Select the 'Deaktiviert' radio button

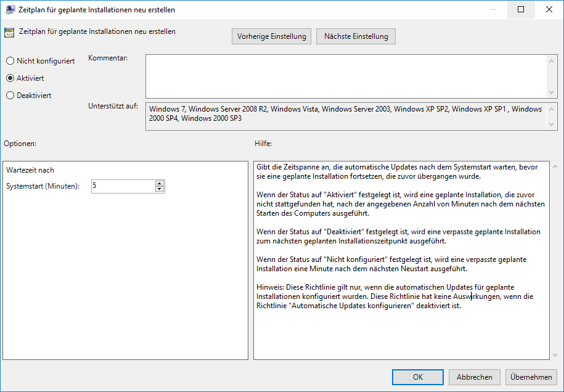[10, 96]
